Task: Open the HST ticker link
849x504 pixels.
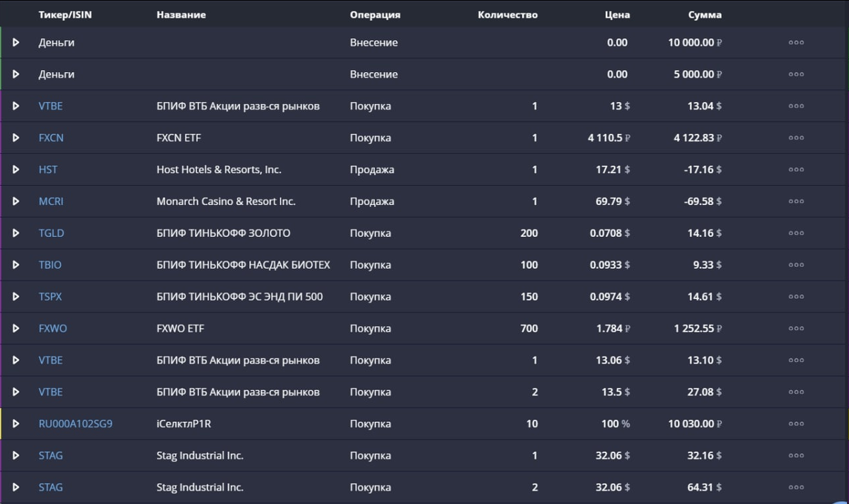Action: pos(48,170)
